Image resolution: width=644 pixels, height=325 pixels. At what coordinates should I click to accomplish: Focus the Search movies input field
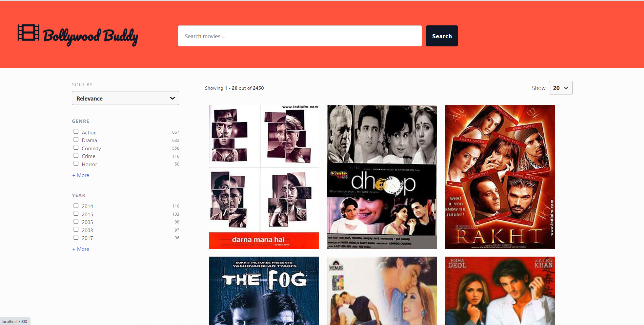click(x=300, y=36)
